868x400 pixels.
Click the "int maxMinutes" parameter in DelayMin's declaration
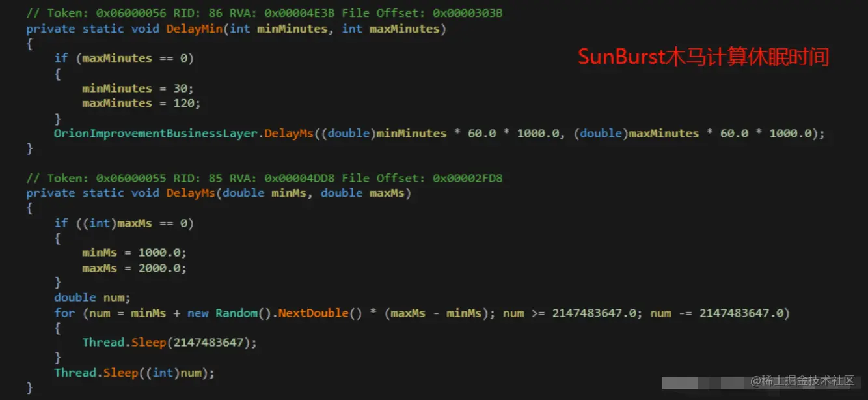click(390, 29)
